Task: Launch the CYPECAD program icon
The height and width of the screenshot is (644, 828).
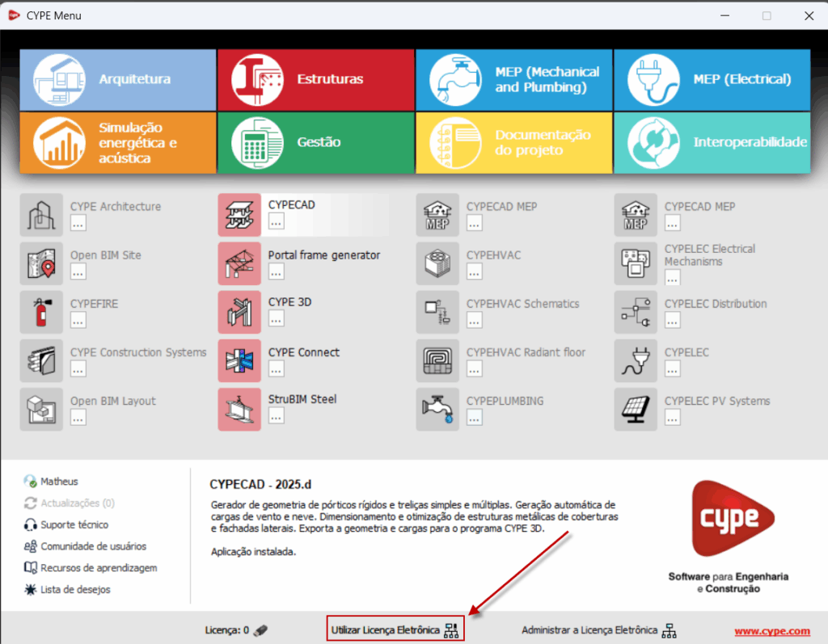Action: pyautogui.click(x=239, y=215)
